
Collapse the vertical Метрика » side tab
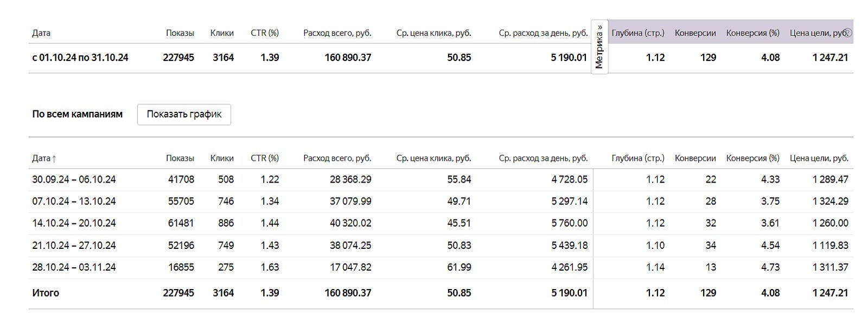tap(599, 47)
